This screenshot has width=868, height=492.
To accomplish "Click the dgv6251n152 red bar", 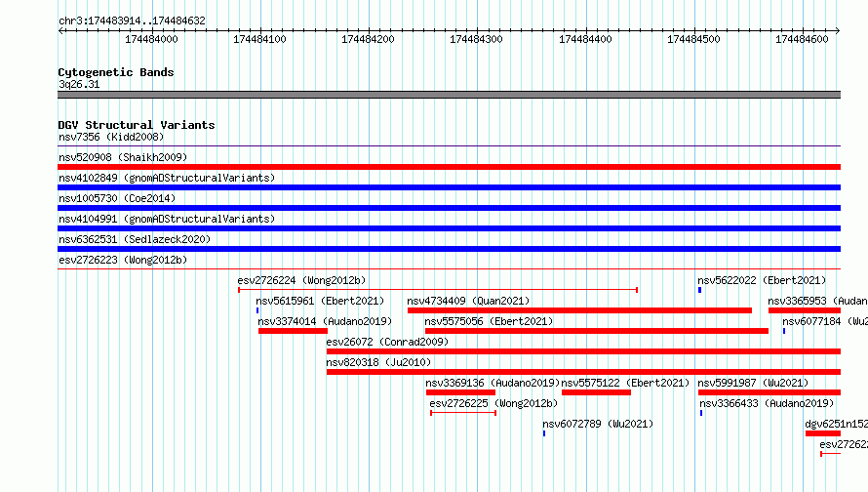I will [x=823, y=433].
